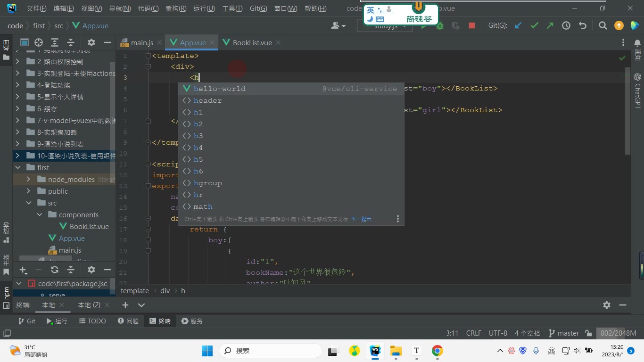This screenshot has height=362, width=644.
Task: Click the 下一提示 link in completion popup
Action: point(361,219)
